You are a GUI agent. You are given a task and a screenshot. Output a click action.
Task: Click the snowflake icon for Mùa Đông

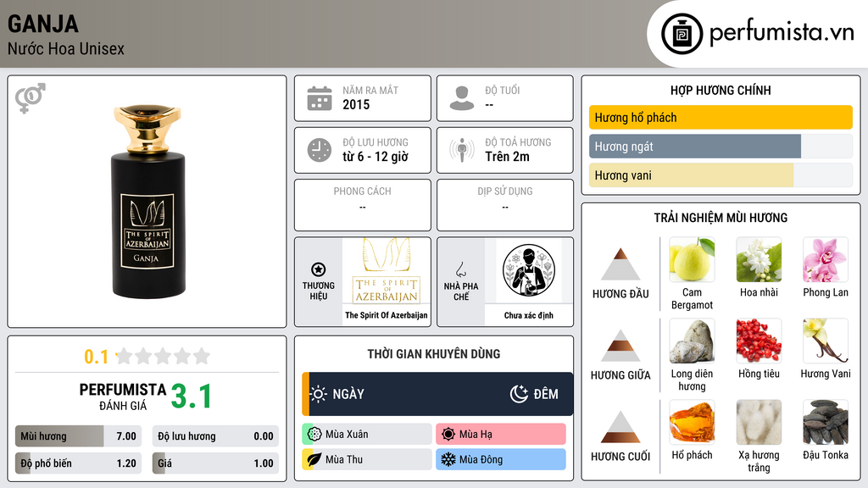pyautogui.click(x=448, y=459)
